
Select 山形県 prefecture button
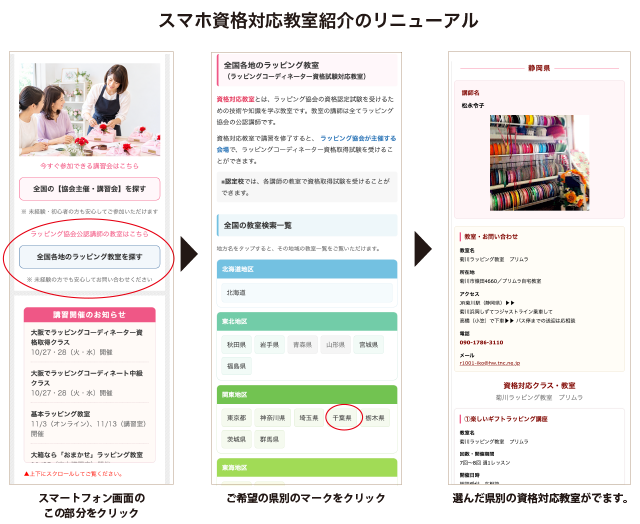tap(336, 345)
